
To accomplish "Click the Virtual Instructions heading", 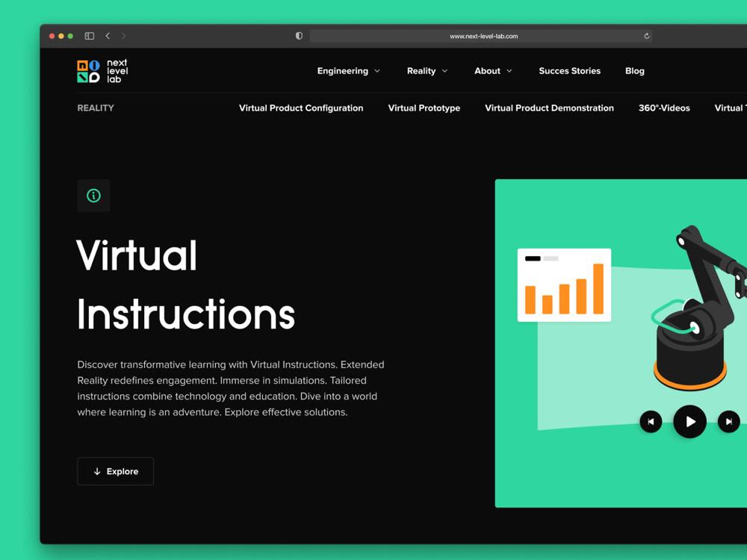I will pos(186,284).
